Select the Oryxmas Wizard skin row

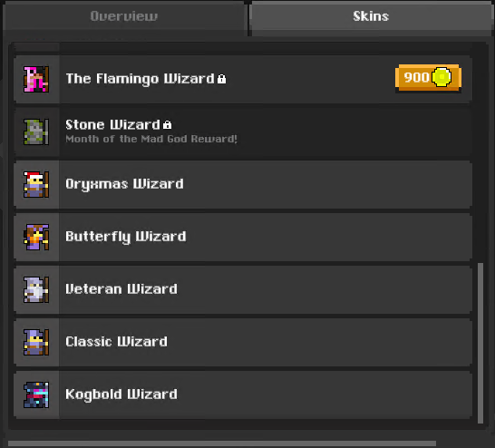243,185
